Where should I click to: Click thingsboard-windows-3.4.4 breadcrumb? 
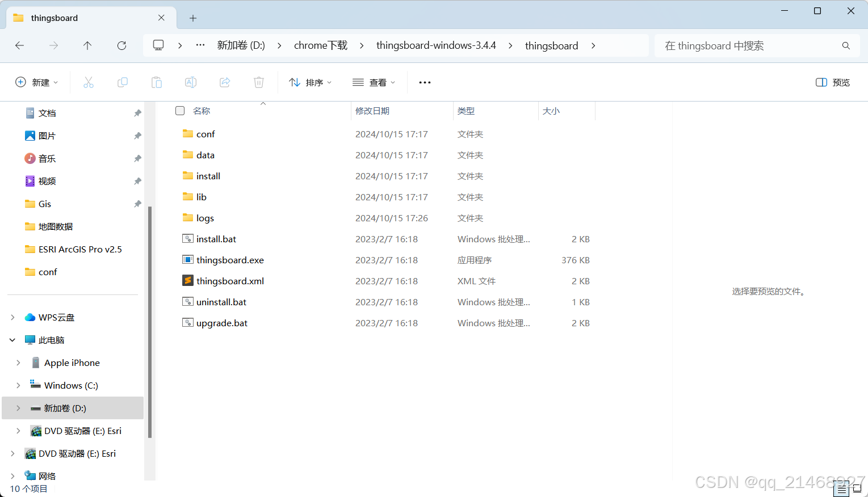pos(436,45)
